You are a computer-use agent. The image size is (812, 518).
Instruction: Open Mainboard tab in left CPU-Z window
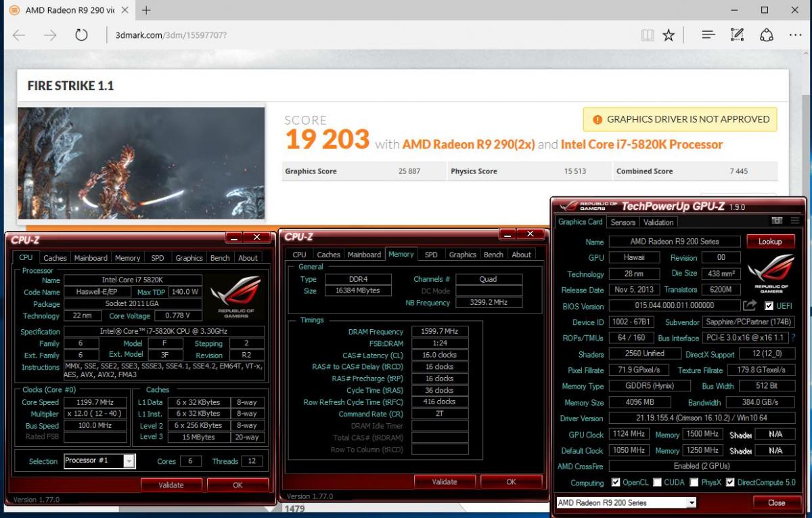[91, 258]
